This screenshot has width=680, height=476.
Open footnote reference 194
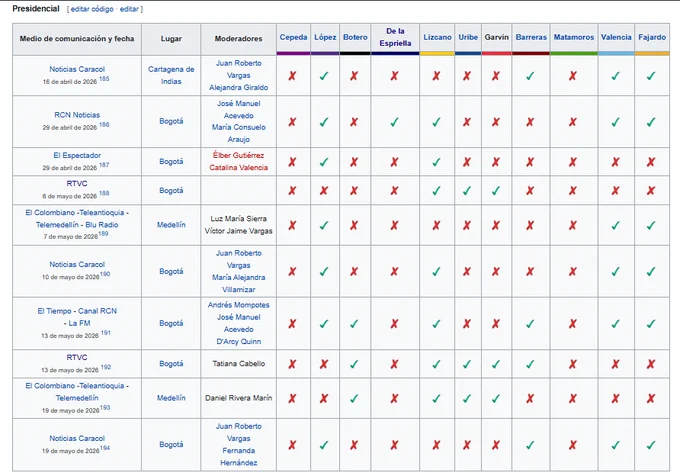click(x=105, y=448)
